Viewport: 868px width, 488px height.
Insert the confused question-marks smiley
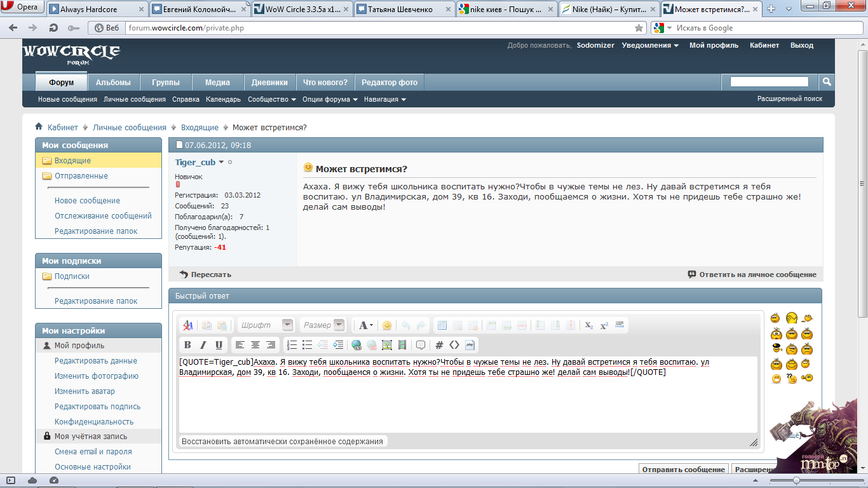(x=791, y=378)
